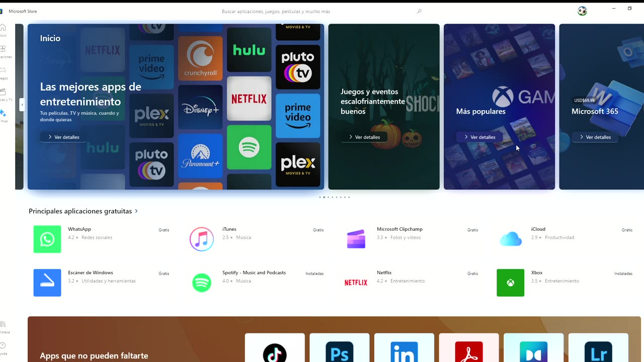Open the Xbox app icon
The image size is (644, 362).
510,283
